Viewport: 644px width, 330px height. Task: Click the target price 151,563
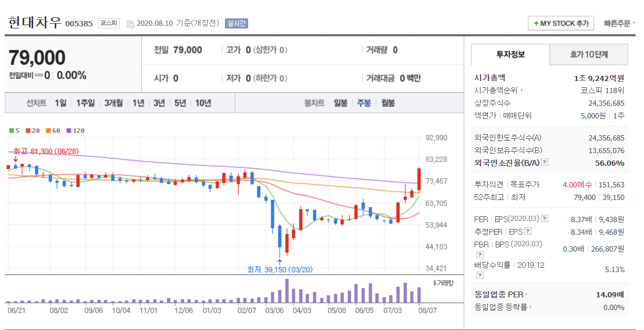(611, 185)
